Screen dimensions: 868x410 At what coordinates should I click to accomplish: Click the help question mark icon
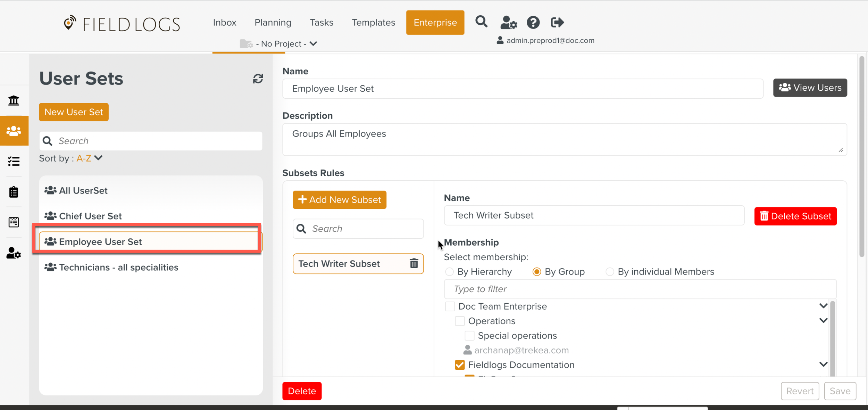point(533,23)
